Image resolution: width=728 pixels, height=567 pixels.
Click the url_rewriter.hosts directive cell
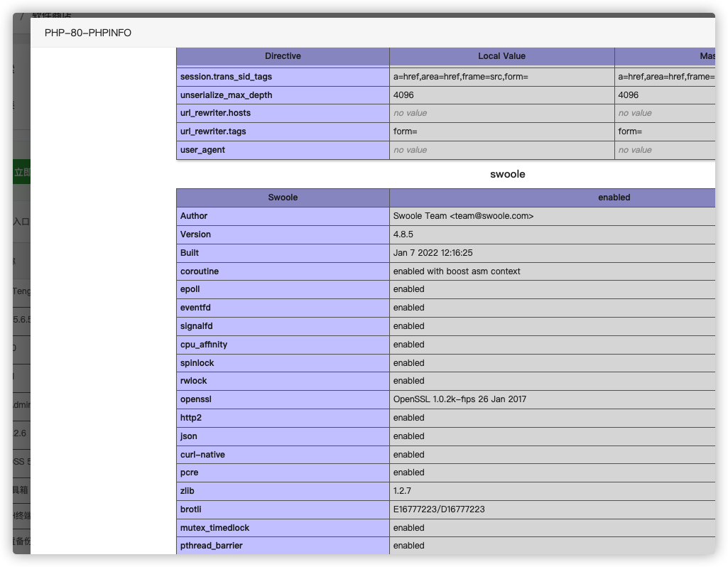(x=283, y=113)
